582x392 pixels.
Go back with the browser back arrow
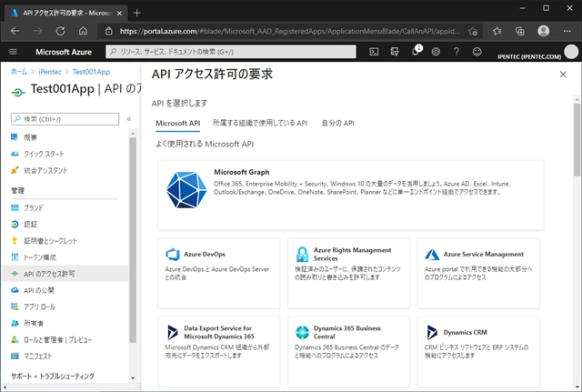(x=15, y=31)
